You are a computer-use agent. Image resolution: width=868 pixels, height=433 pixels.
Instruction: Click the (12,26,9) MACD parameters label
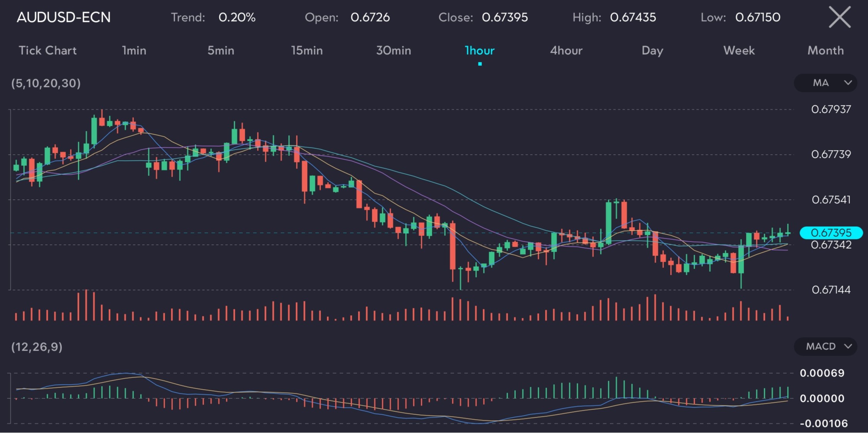(x=37, y=347)
